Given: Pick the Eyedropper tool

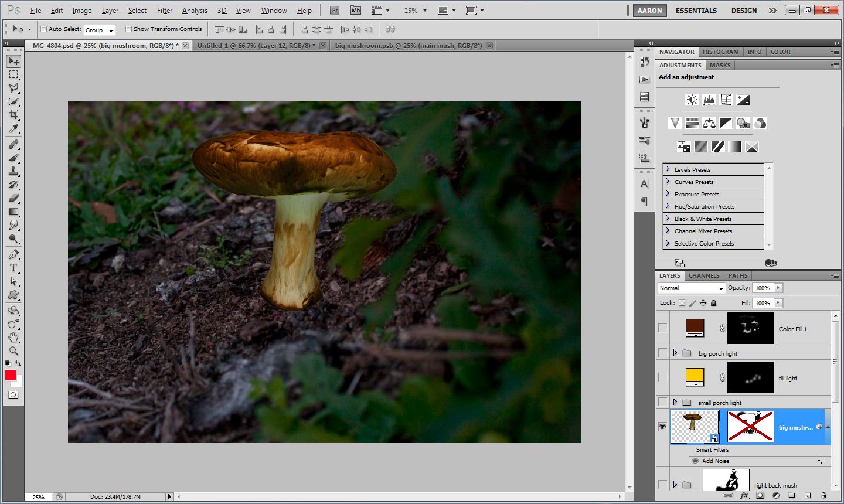Looking at the screenshot, I should coord(13,129).
